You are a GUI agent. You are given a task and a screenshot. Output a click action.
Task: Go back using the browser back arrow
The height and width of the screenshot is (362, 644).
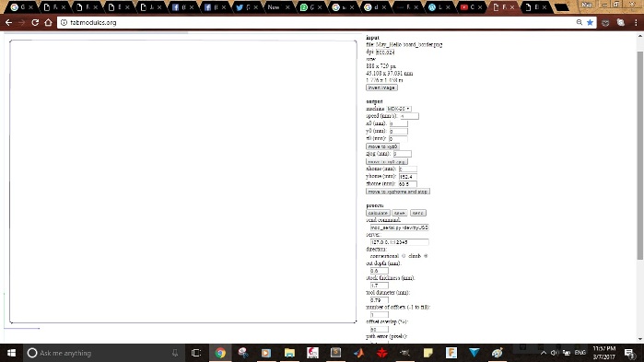pyautogui.click(x=8, y=23)
